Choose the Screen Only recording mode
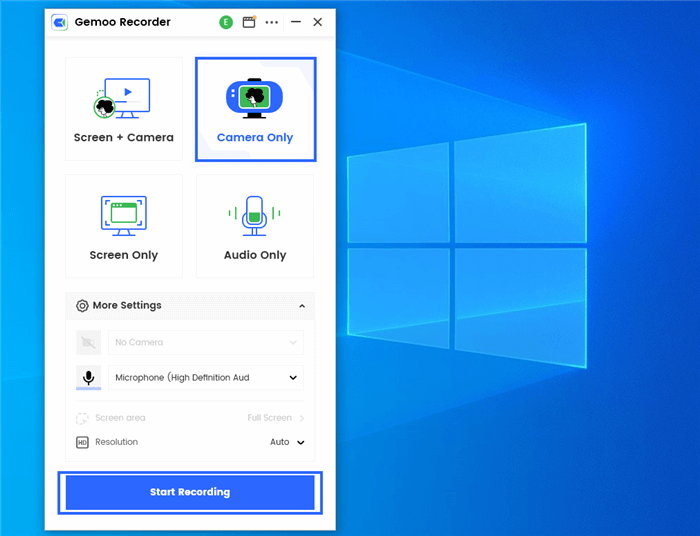Viewport: 700px width, 536px height. [124, 226]
